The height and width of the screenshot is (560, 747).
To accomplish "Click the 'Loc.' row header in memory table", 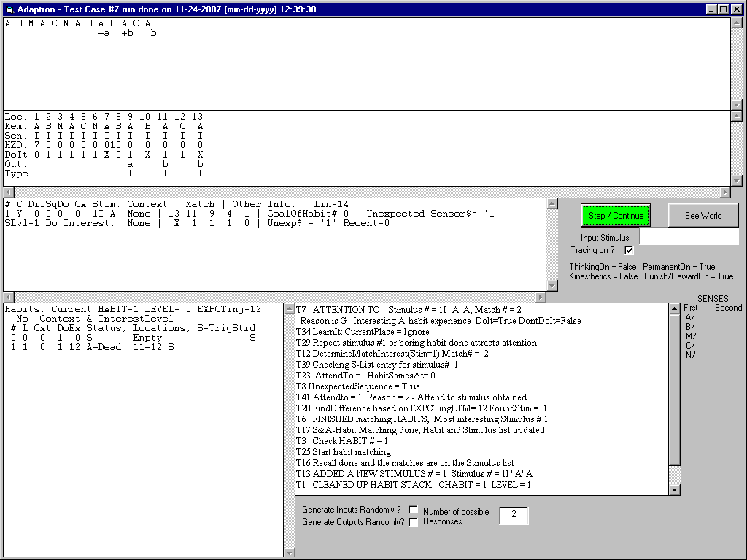I will coord(15,116).
